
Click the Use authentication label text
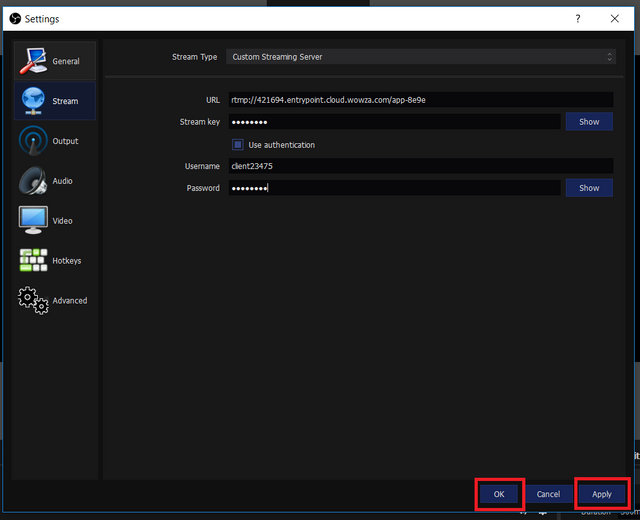[282, 145]
